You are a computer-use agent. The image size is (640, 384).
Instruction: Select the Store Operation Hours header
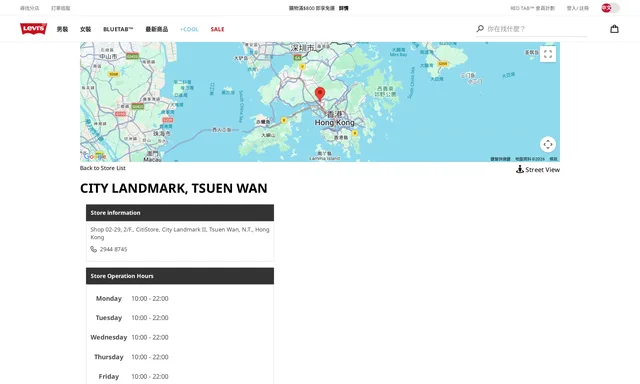(180, 276)
